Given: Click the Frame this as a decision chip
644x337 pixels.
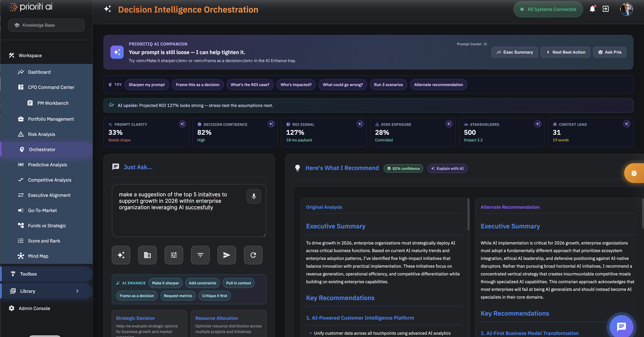Looking at the screenshot, I should coord(198,85).
